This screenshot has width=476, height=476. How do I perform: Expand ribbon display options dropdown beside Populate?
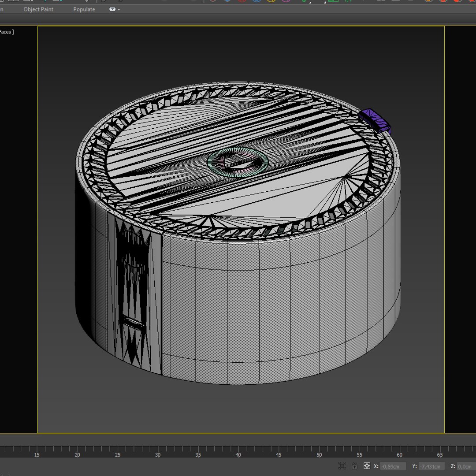(114, 9)
